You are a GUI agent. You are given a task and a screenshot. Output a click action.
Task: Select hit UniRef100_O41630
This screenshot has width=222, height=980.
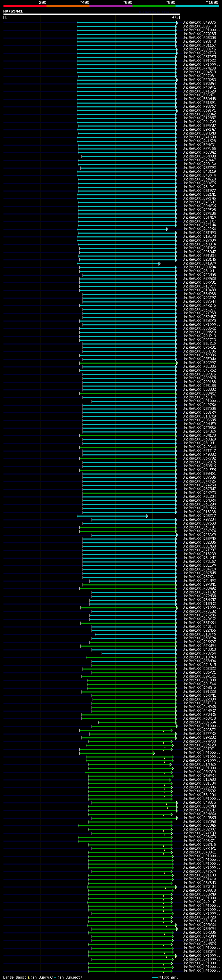tap(199, 137)
